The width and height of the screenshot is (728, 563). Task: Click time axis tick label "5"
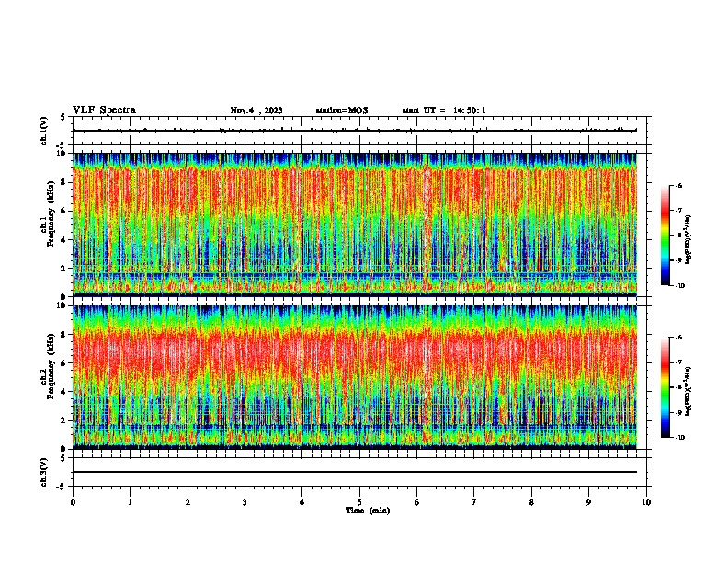click(x=359, y=502)
